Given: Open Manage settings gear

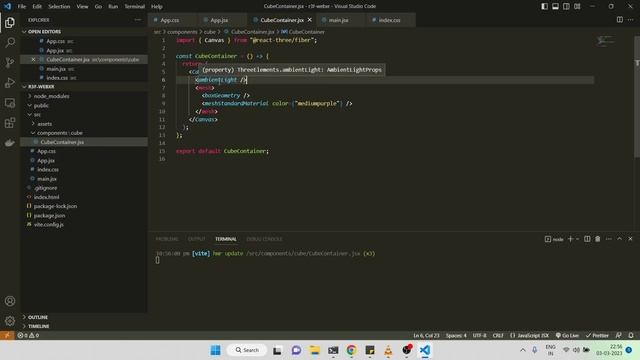Looking at the screenshot, I should click(10, 321).
